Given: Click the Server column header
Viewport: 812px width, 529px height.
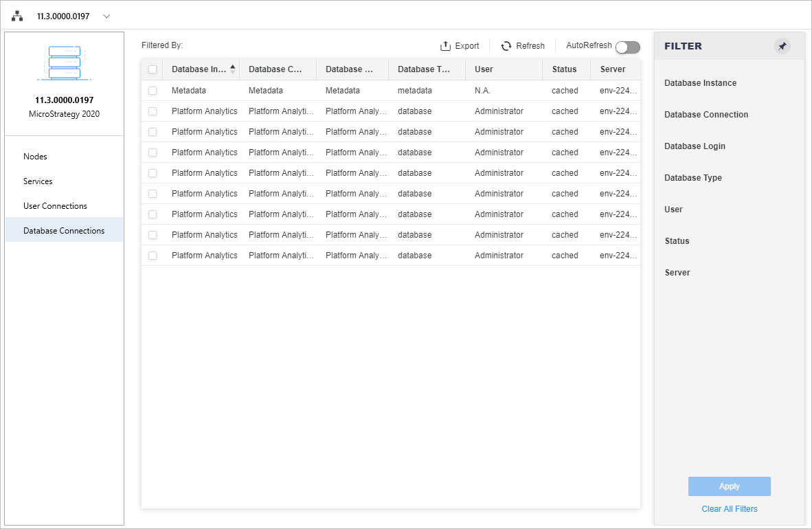Looking at the screenshot, I should [x=612, y=69].
